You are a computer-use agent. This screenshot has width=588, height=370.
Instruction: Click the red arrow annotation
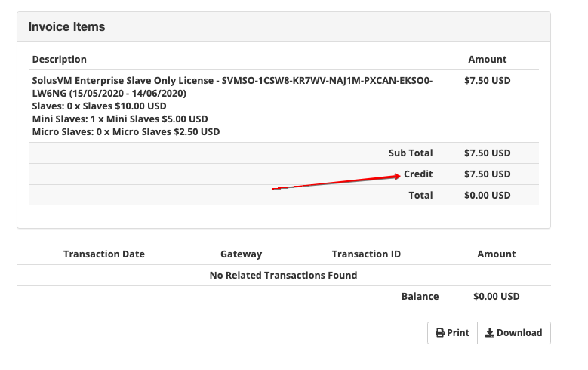tap(336, 182)
